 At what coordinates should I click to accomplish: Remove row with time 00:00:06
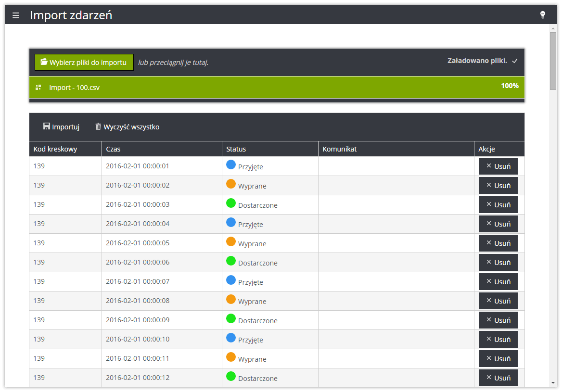pyautogui.click(x=498, y=262)
